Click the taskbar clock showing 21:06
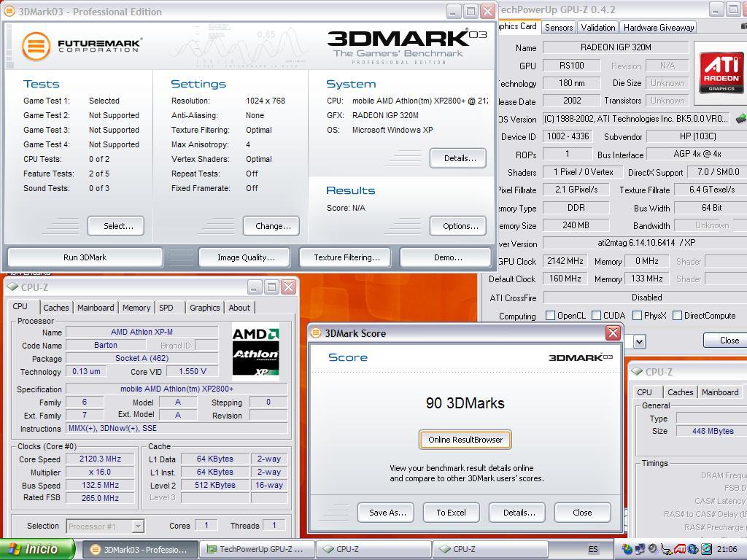Image resolution: width=747 pixels, height=560 pixels. tap(727, 549)
